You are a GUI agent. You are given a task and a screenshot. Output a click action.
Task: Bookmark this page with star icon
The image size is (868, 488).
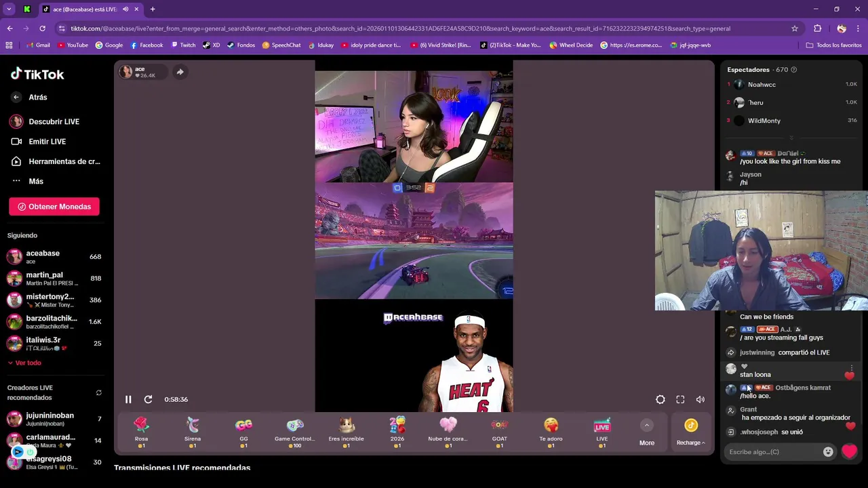[795, 28]
